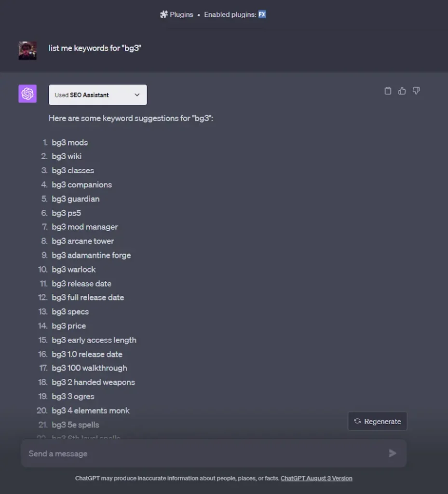The image size is (448, 494).
Task: Expand the Used SEO Assistant dropdown
Action: 97,95
